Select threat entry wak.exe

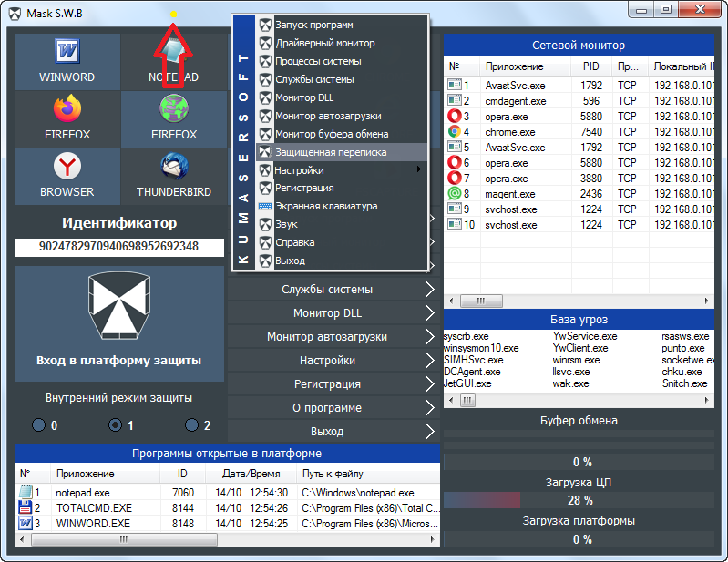(570, 383)
